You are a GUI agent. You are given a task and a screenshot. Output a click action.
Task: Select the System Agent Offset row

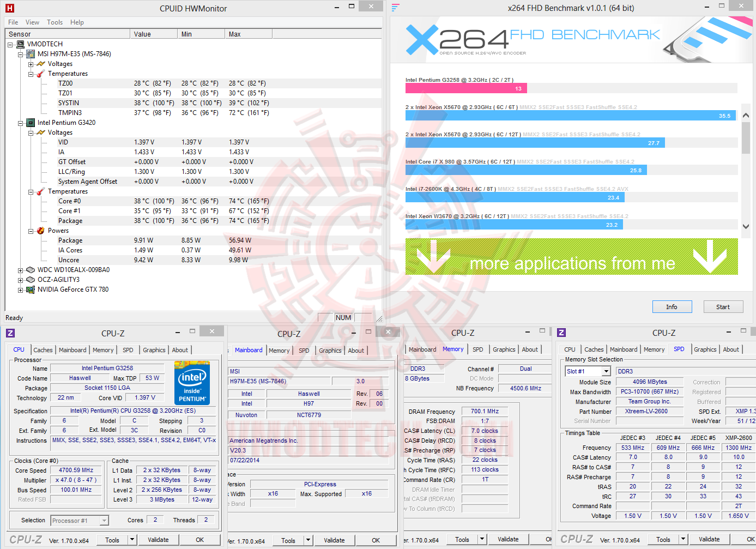(x=193, y=182)
